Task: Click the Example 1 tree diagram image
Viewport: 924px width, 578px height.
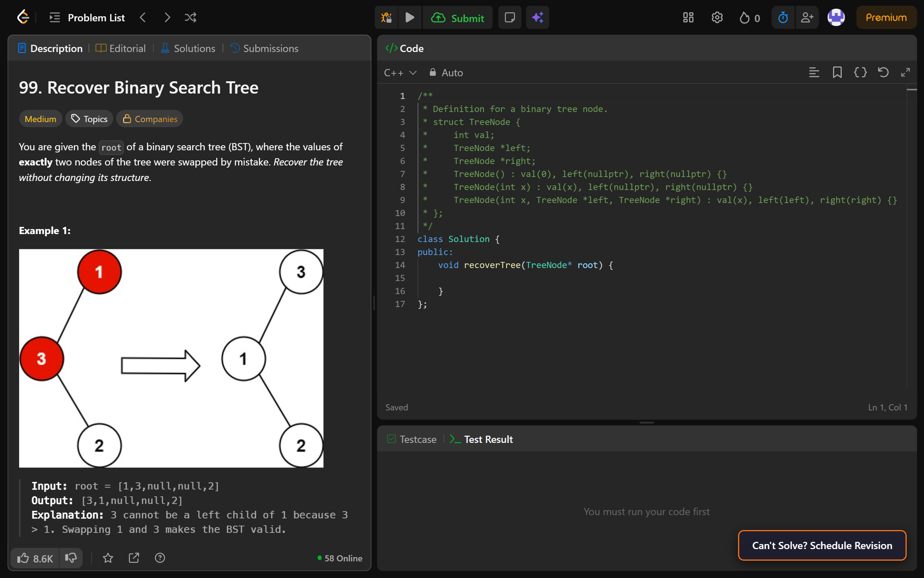Action: (171, 358)
